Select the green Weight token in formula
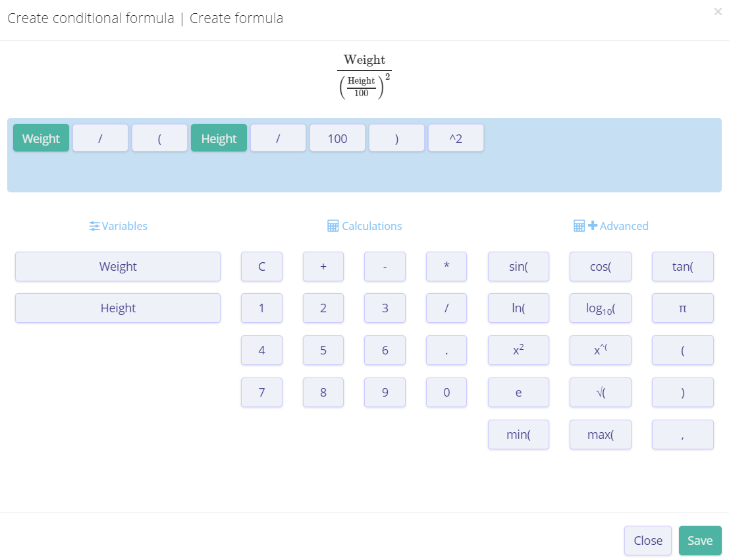 (x=41, y=138)
